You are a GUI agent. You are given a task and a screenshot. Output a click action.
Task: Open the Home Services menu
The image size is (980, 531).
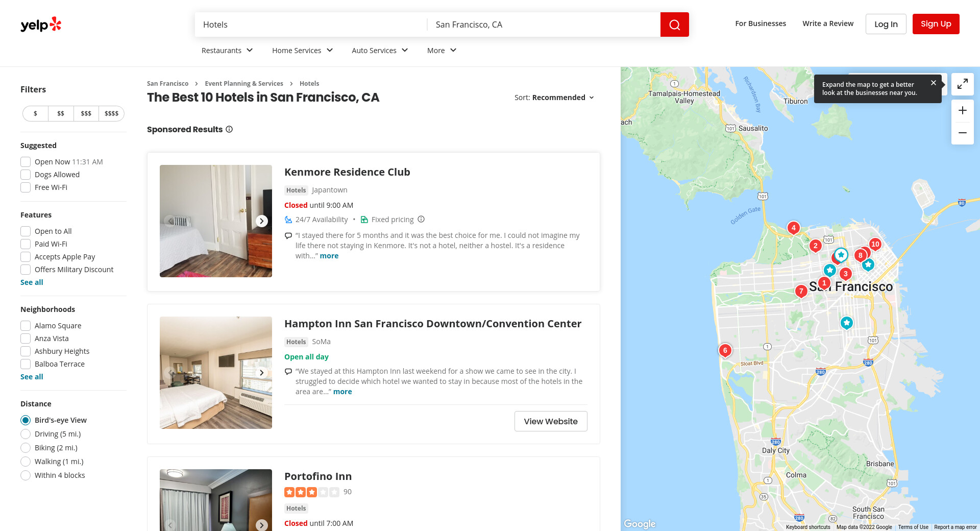(302, 51)
